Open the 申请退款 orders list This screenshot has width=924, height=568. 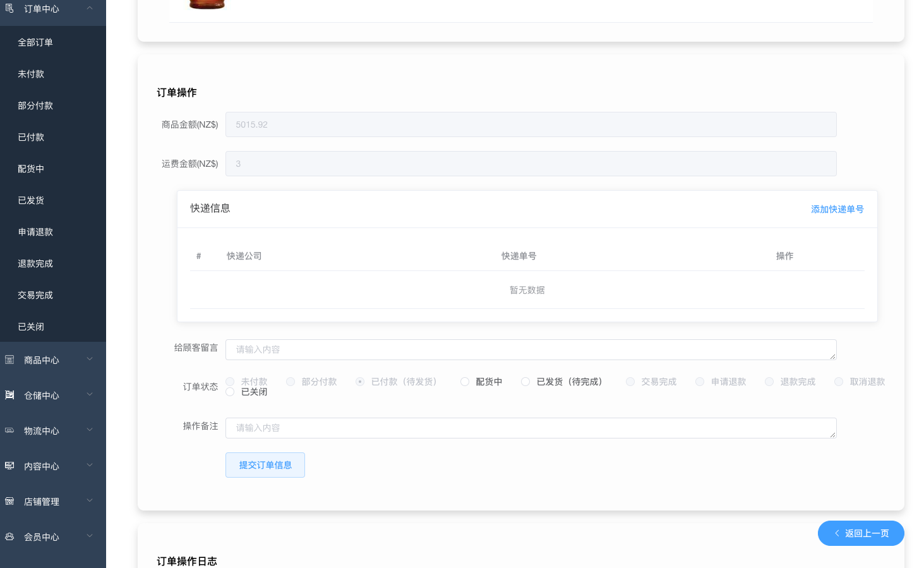[35, 232]
